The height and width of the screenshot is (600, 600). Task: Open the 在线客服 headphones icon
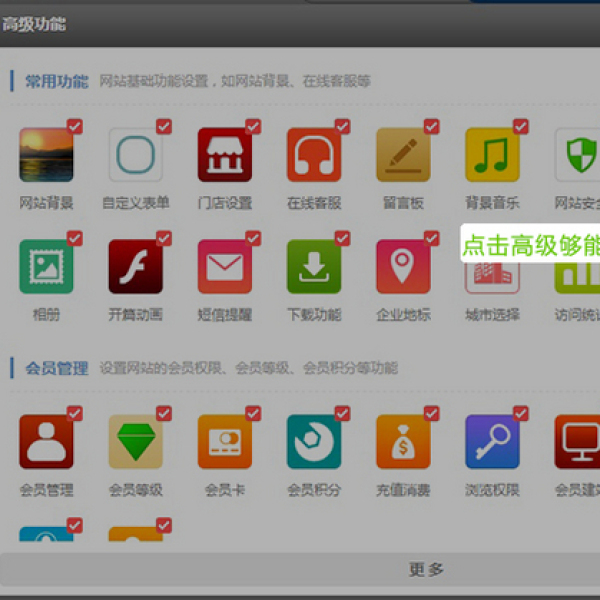[314, 155]
